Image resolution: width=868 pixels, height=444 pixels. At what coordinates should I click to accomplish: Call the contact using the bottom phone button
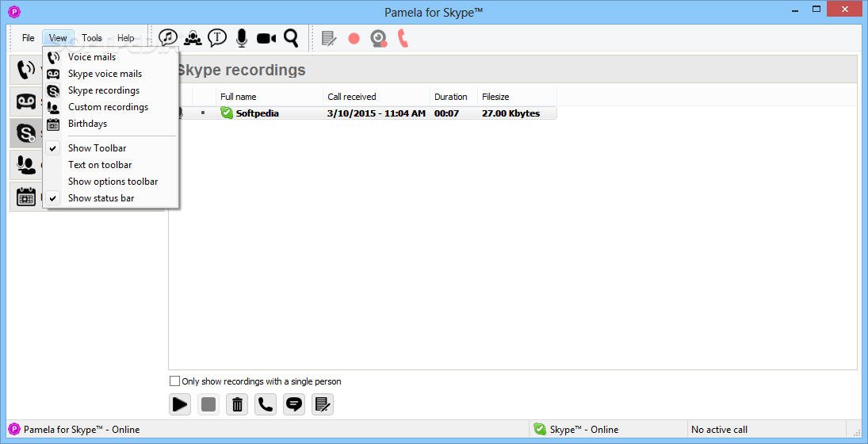[266, 404]
